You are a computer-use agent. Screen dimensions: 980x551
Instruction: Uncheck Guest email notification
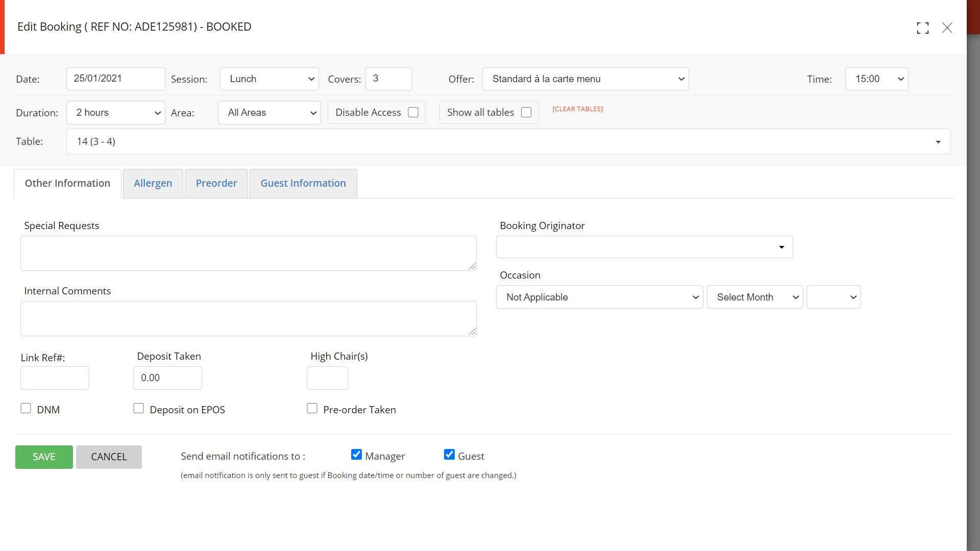click(x=449, y=455)
